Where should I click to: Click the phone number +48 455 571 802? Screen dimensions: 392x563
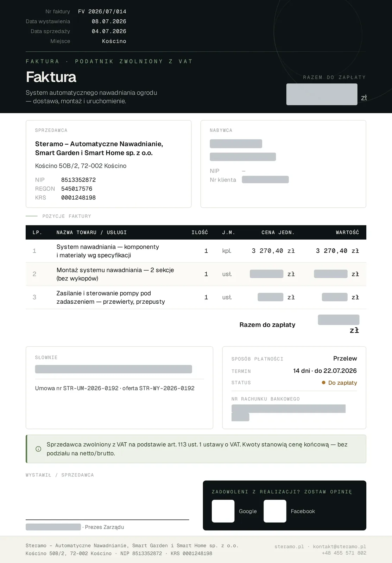tap(344, 553)
